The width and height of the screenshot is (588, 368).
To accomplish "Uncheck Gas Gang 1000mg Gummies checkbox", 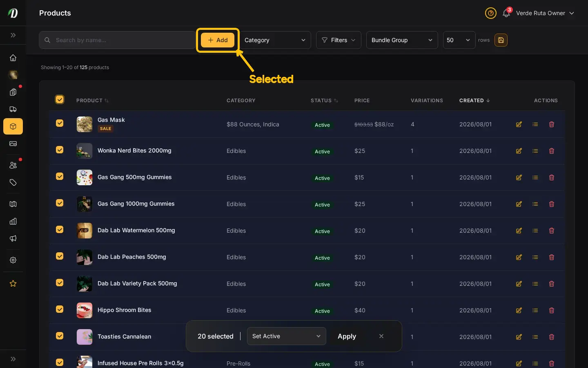I will pos(60,203).
